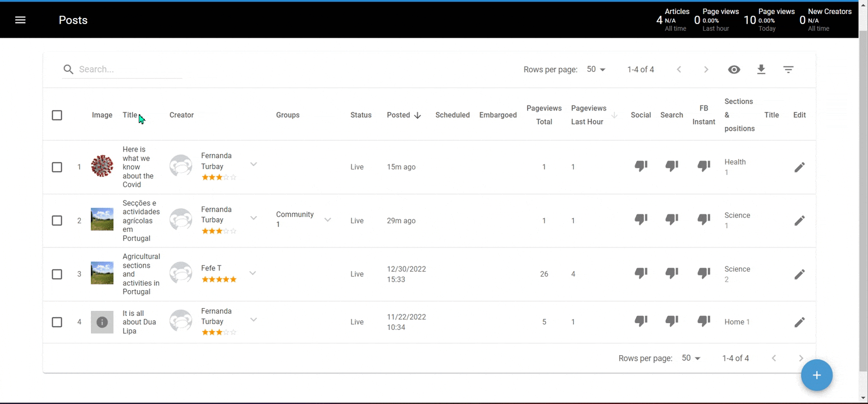Edit the Covid post with pencil icon
The height and width of the screenshot is (404, 868).
(x=800, y=167)
